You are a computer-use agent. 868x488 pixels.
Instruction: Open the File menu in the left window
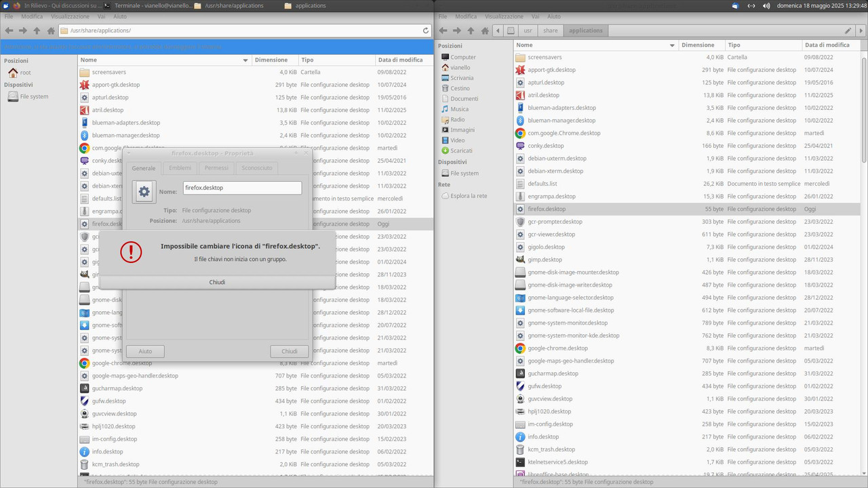pyautogui.click(x=9, y=16)
